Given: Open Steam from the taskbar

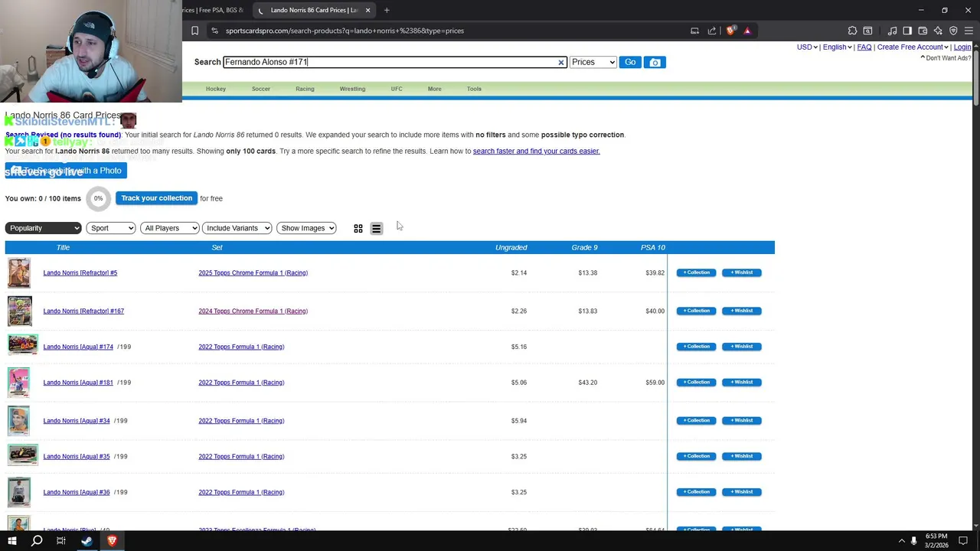Looking at the screenshot, I should click(87, 541).
